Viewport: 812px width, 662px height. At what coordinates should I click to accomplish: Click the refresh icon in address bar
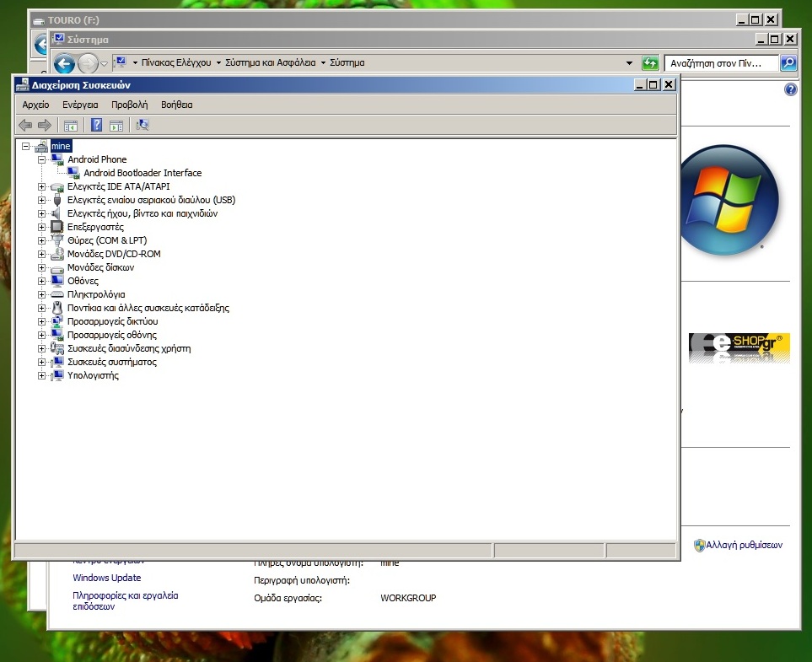click(x=650, y=63)
